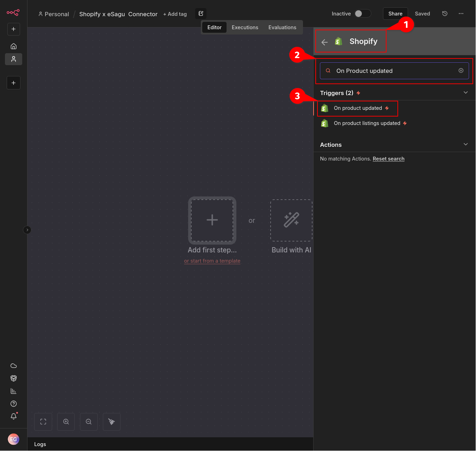The image size is (476, 451).
Task: Zoom out on the canvas
Action: coord(89,422)
